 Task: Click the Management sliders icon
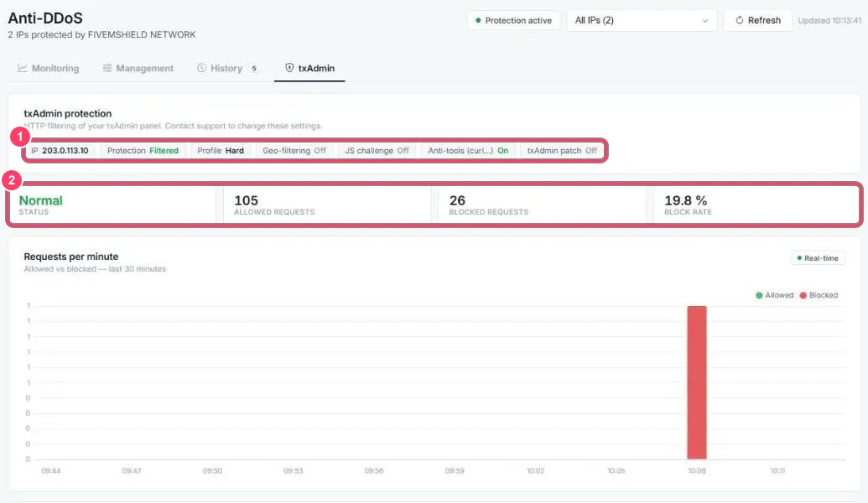[x=107, y=68]
